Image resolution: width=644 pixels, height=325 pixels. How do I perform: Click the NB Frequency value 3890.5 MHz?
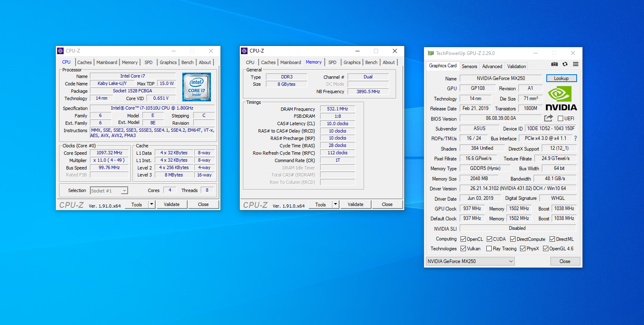coord(368,92)
